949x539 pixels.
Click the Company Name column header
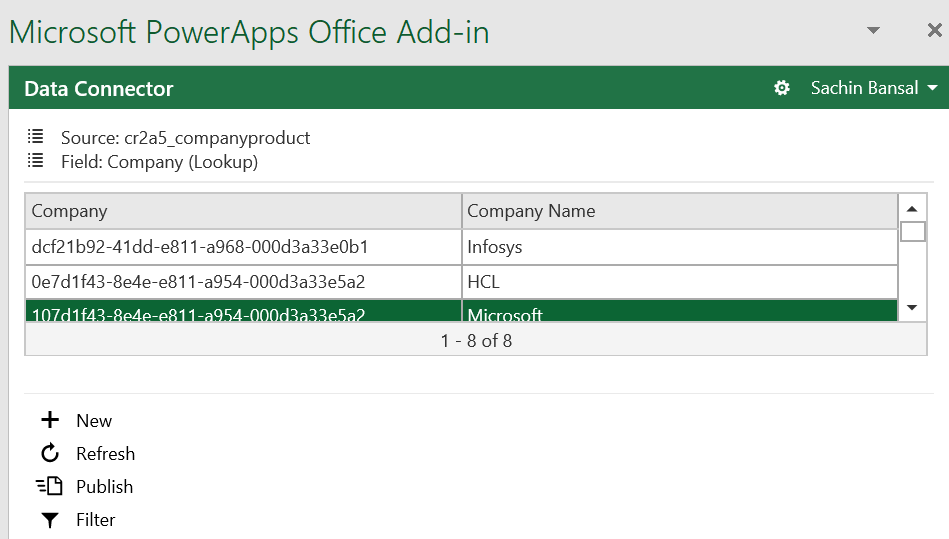(679, 211)
